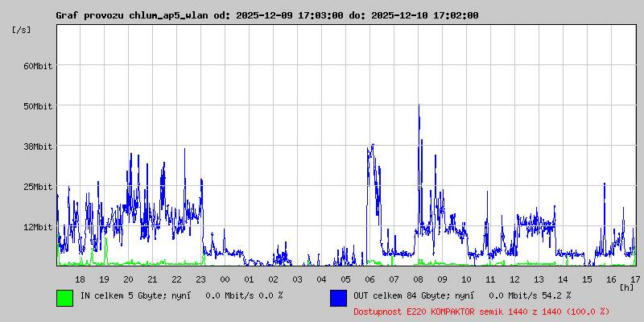Click the '18' hour tick label

(80, 279)
